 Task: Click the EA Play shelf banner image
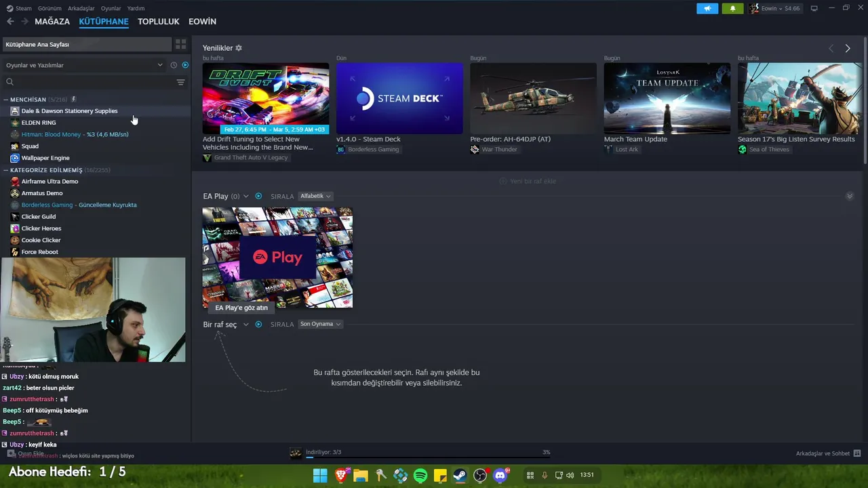coord(277,258)
